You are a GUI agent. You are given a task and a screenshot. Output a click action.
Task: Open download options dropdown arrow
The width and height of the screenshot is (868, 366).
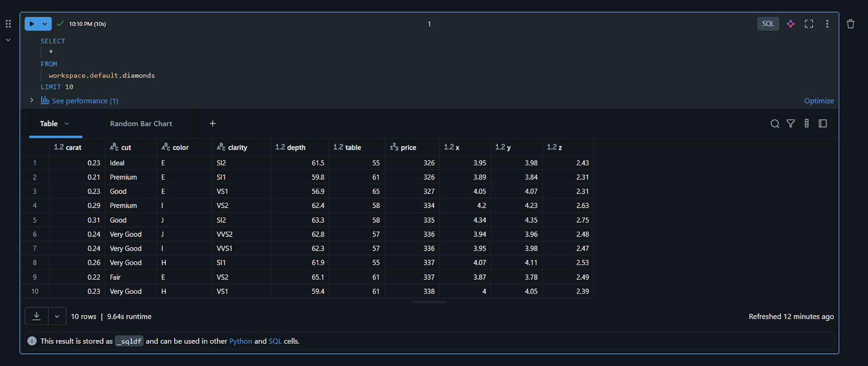[x=57, y=316]
